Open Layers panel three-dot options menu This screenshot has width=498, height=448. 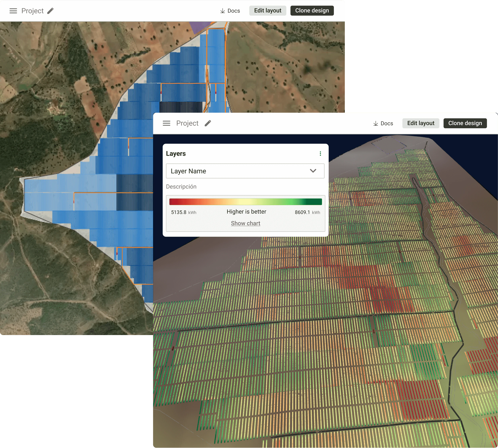coord(320,154)
